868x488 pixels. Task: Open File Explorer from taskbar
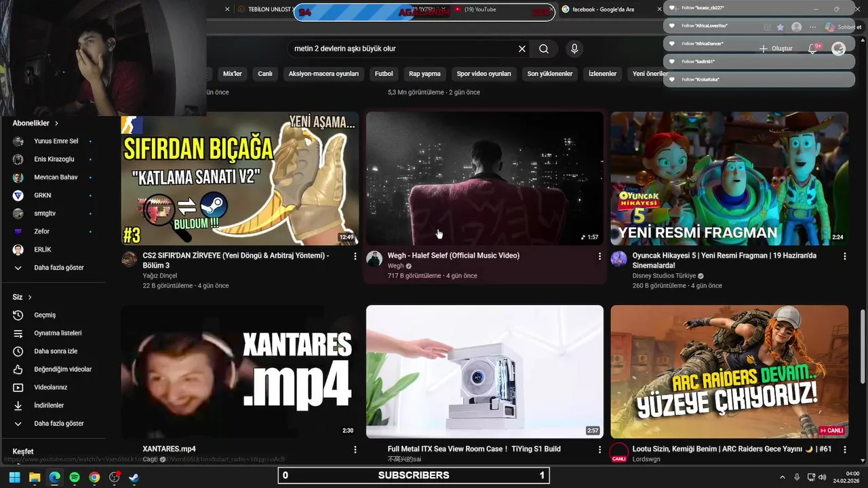coord(35,477)
